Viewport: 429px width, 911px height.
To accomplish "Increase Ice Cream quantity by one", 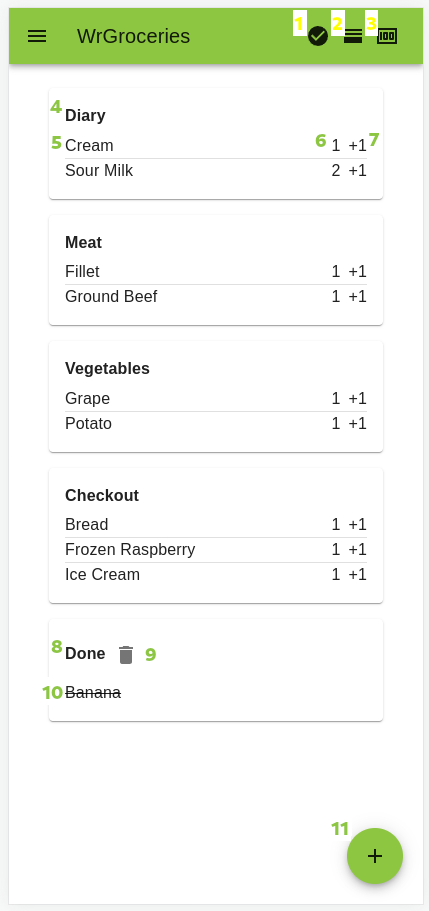I will tap(358, 575).
